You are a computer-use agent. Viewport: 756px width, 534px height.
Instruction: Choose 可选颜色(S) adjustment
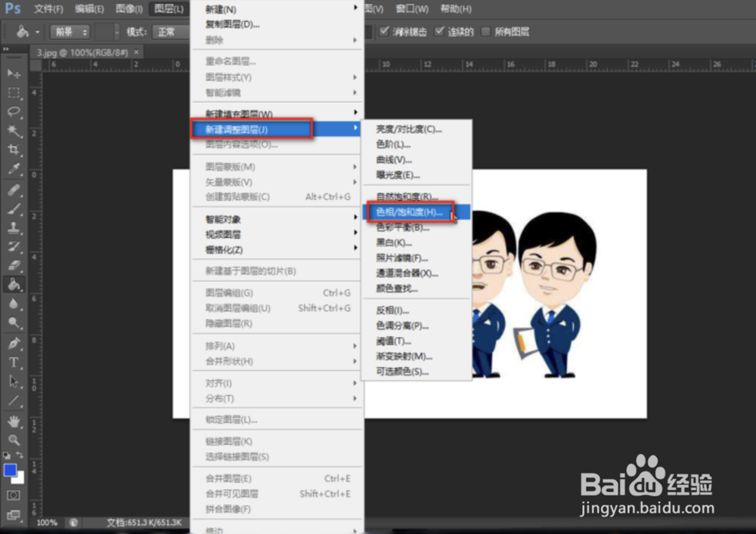pos(416,372)
